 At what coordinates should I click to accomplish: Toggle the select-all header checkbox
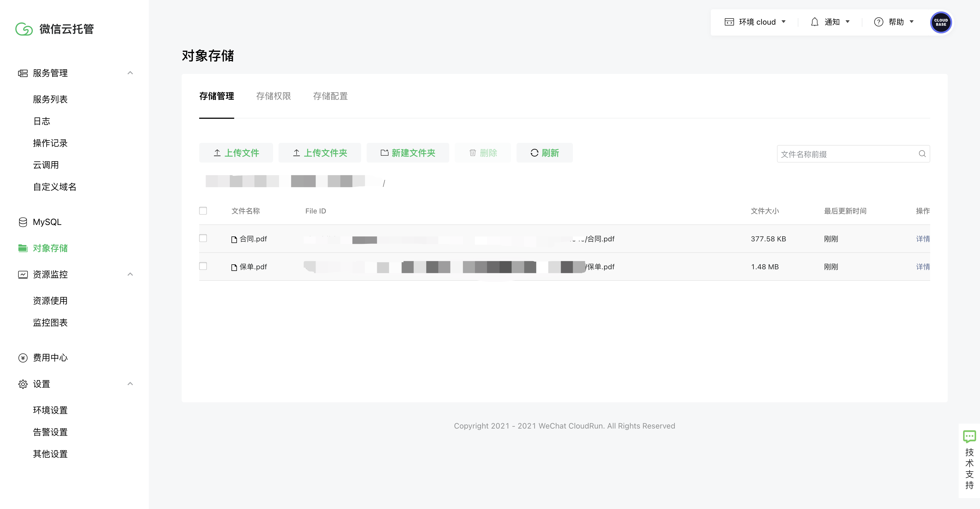point(203,211)
